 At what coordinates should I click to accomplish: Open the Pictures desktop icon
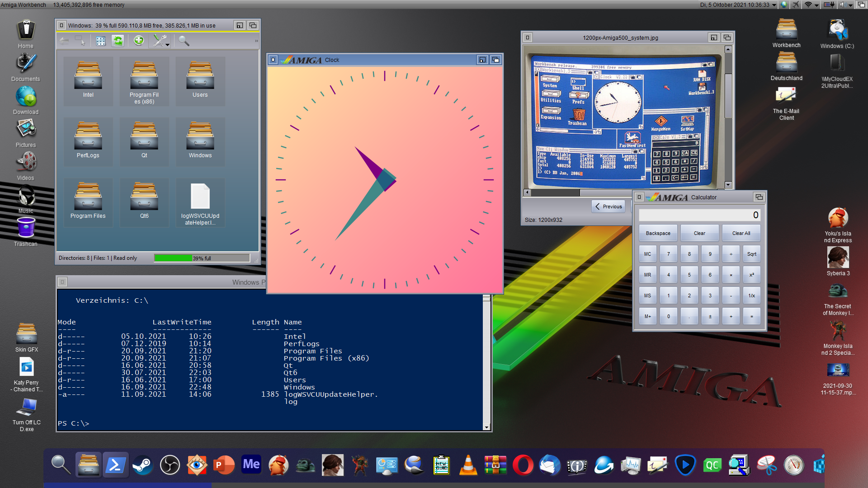pyautogui.click(x=26, y=133)
